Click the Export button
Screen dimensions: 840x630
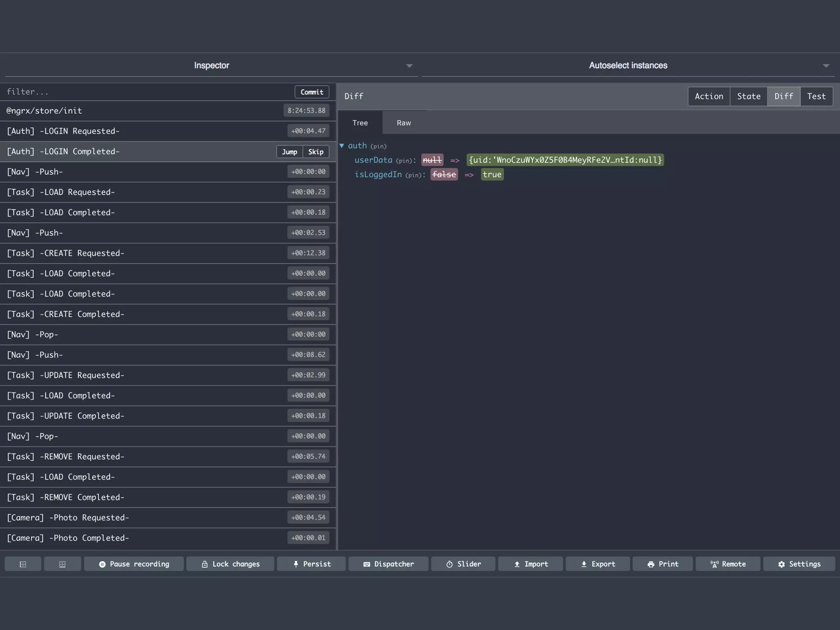[x=598, y=564]
